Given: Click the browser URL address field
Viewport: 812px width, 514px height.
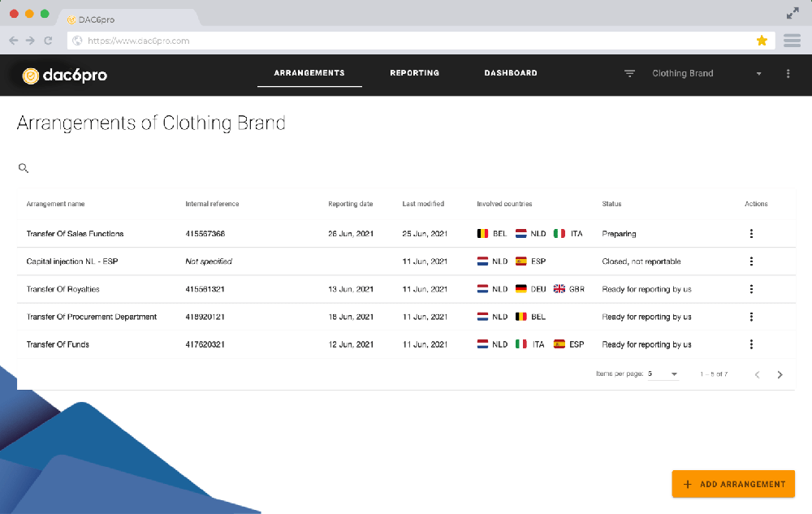Looking at the screenshot, I should click(x=414, y=41).
